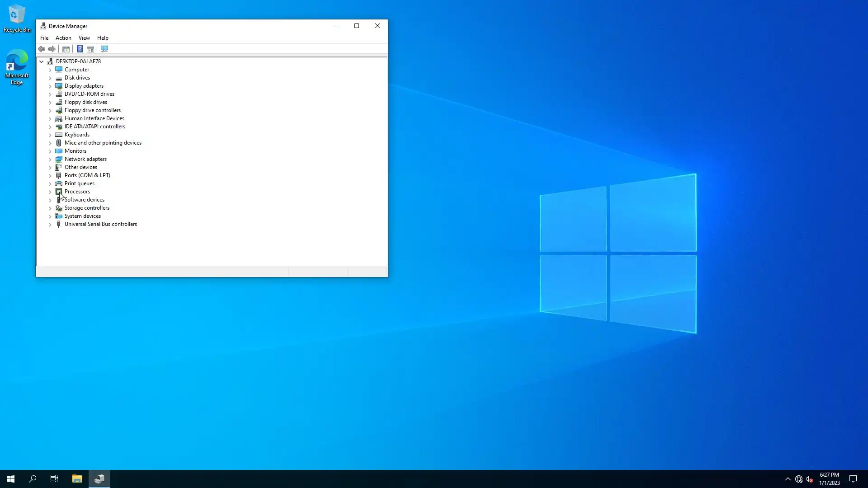Screen dimensions: 868x488
Task: Expand the Network adapters node
Action: click(x=50, y=160)
